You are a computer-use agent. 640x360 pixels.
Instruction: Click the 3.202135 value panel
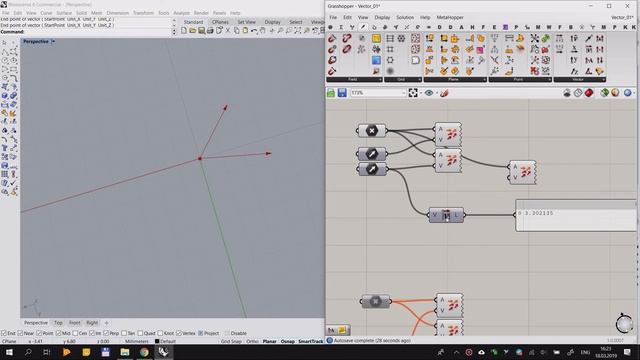pyautogui.click(x=576, y=216)
